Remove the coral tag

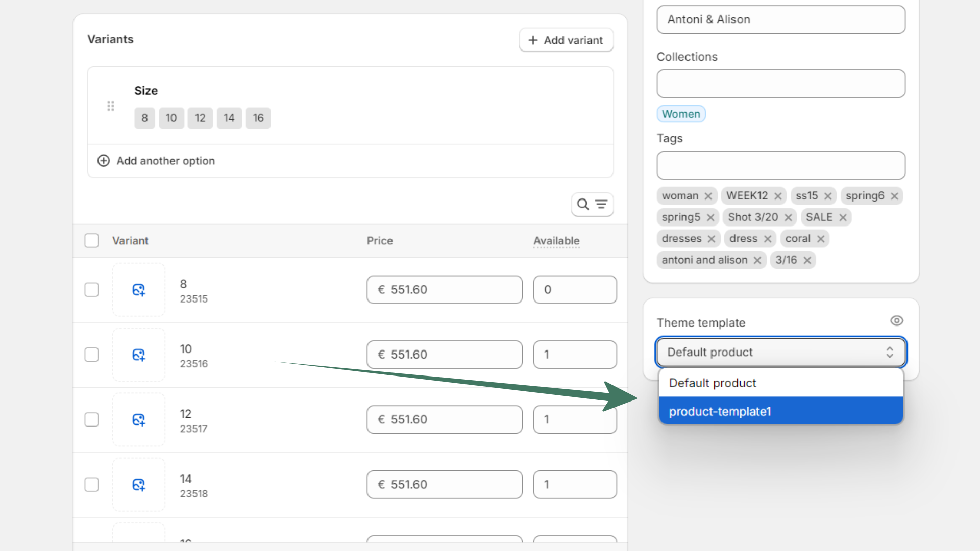point(821,238)
